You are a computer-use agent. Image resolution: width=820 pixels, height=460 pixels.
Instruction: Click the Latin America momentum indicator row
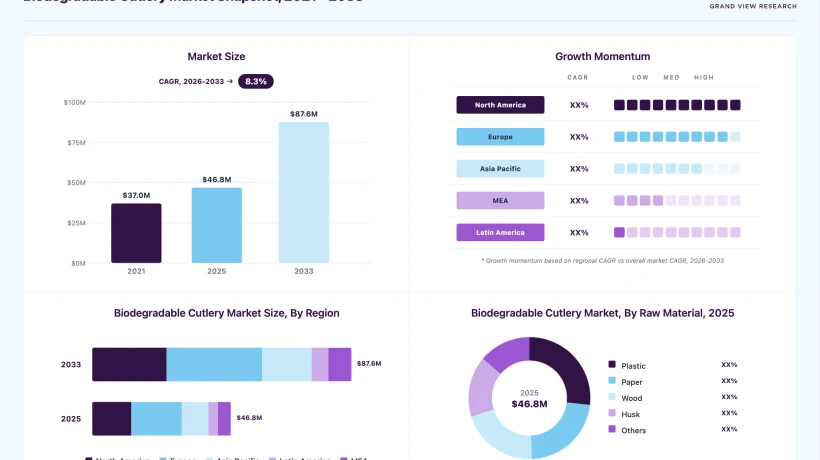pos(677,233)
